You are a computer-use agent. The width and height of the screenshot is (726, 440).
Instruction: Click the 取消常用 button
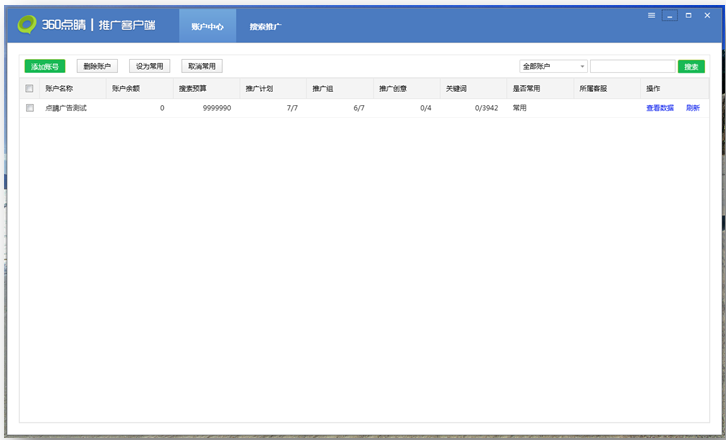pyautogui.click(x=202, y=66)
